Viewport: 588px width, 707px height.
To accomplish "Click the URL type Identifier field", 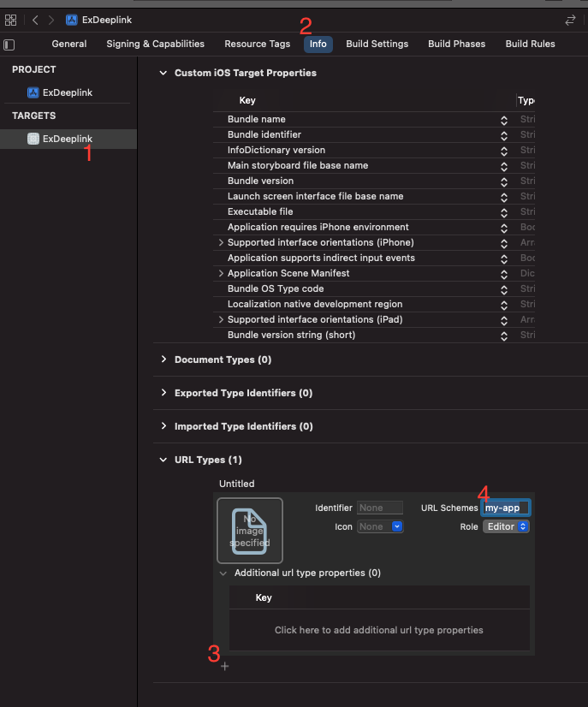I will pyautogui.click(x=380, y=508).
